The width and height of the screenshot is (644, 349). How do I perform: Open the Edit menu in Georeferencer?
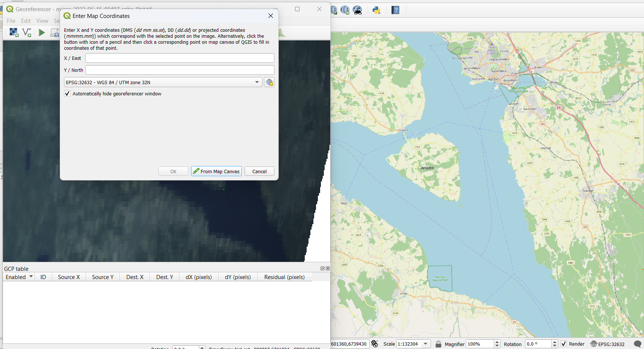[25, 21]
